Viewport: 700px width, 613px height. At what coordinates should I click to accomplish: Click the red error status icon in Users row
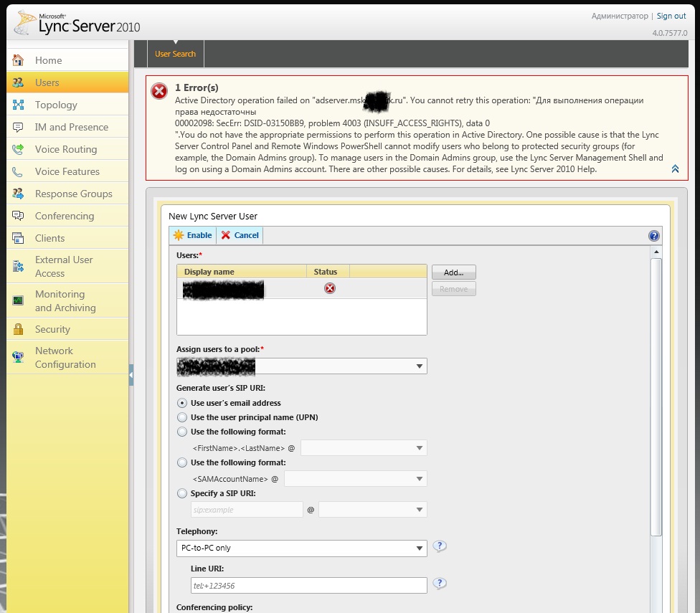tap(329, 288)
